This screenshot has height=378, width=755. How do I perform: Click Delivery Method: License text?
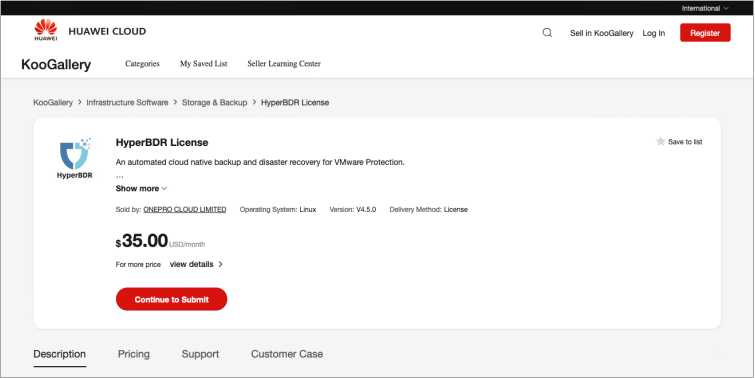point(429,209)
